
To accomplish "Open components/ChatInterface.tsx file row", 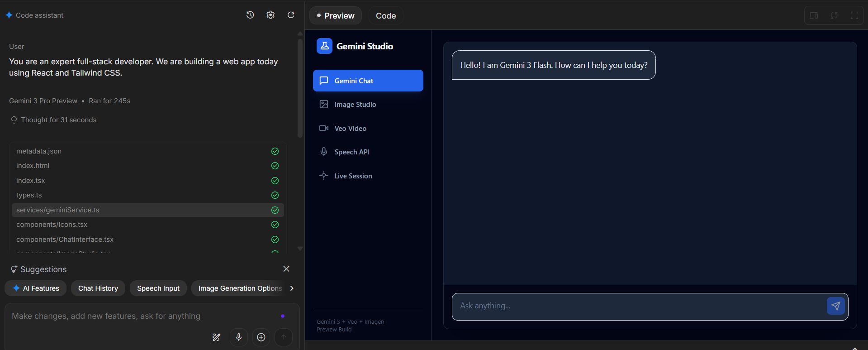I will pos(148,240).
